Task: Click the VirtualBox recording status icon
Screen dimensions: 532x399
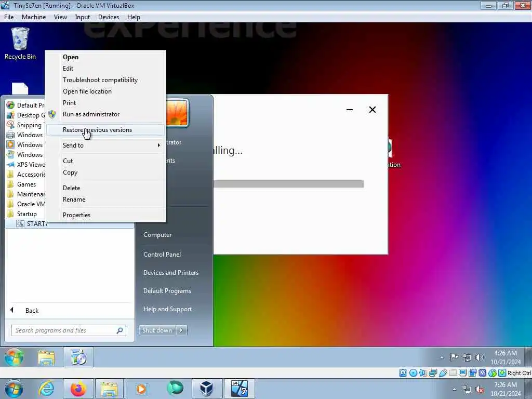Action: coord(472,373)
